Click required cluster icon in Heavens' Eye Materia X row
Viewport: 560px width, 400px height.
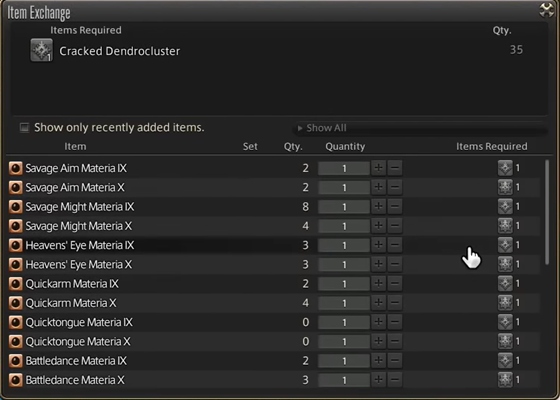pos(505,264)
